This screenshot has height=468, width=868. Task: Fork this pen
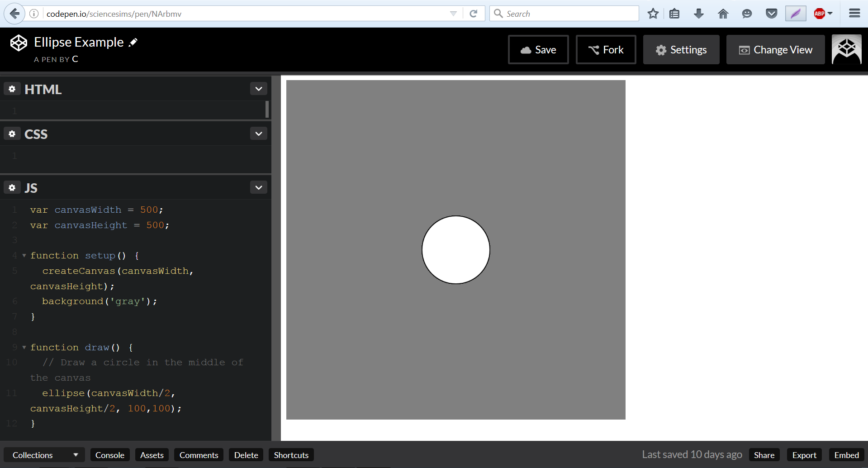606,50
